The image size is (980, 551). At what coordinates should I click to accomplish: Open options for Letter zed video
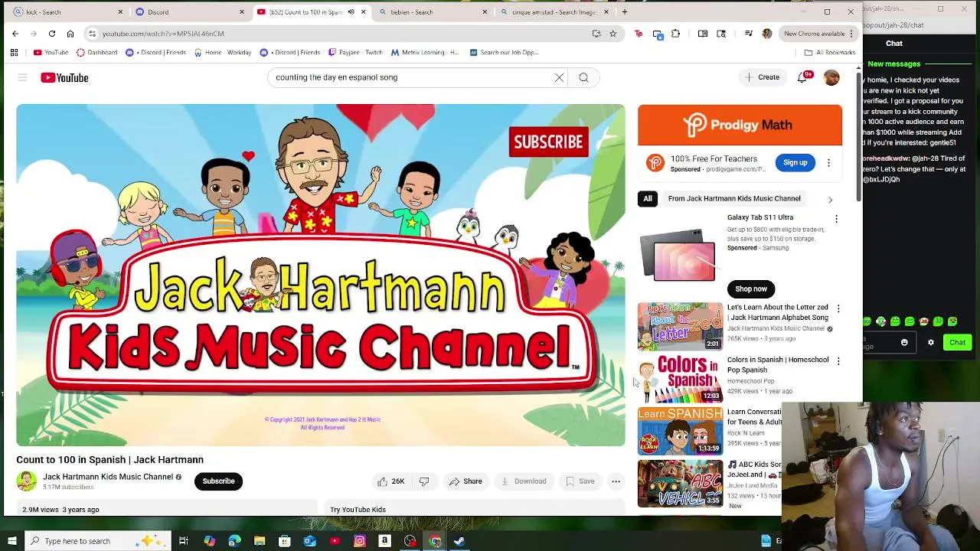coord(838,308)
